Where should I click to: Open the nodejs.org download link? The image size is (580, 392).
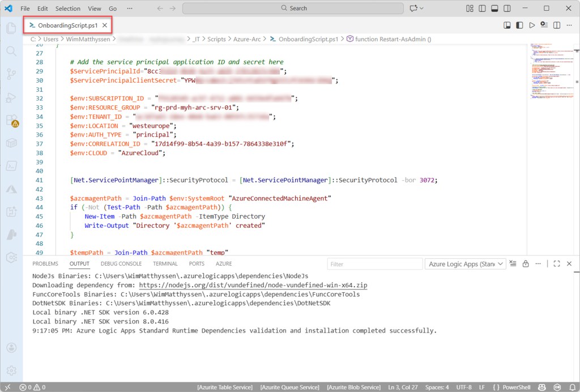pyautogui.click(x=253, y=286)
